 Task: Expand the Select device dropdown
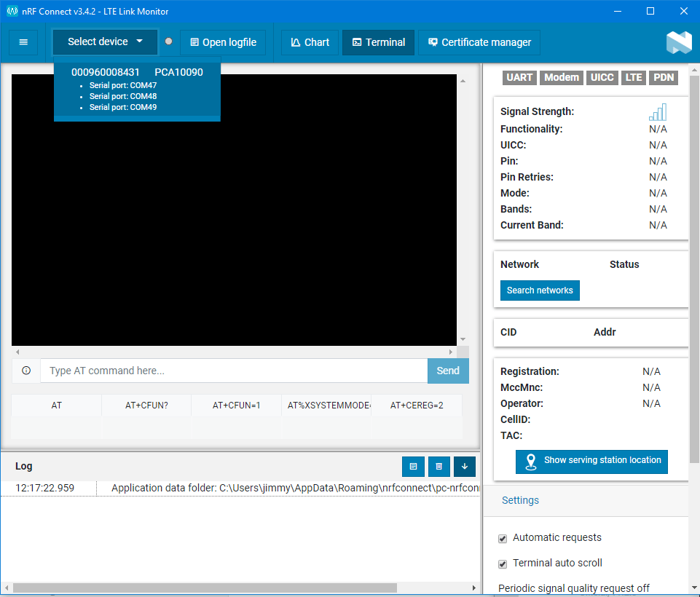pos(105,42)
